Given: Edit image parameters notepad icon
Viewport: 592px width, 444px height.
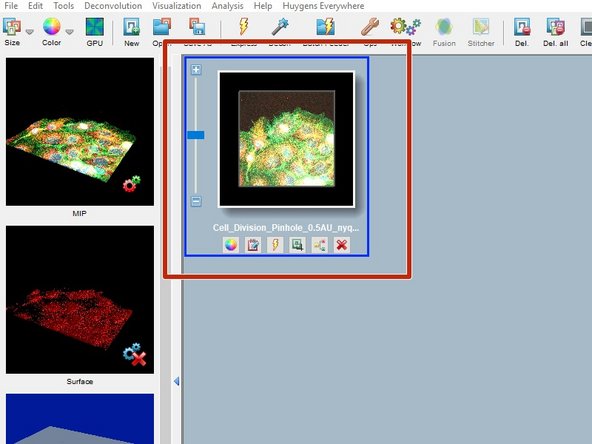Looking at the screenshot, I should (253, 245).
